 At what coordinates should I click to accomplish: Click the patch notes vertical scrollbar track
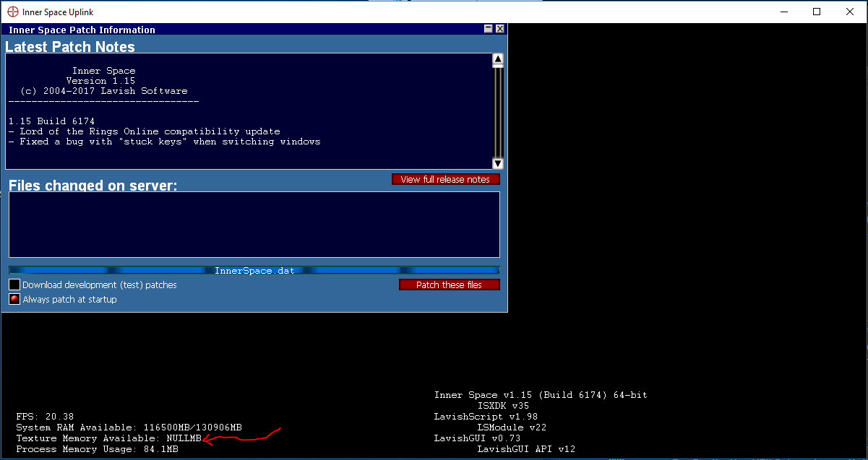497,112
